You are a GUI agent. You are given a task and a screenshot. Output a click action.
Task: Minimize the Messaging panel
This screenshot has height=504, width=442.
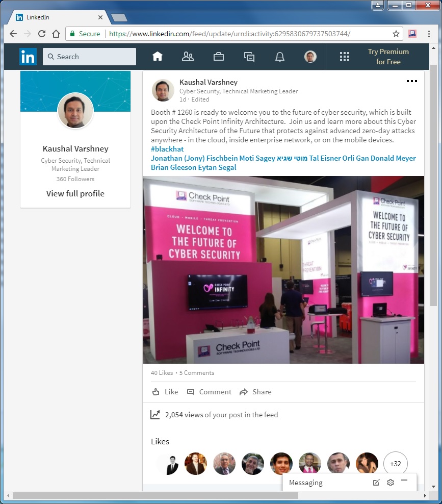(404, 481)
